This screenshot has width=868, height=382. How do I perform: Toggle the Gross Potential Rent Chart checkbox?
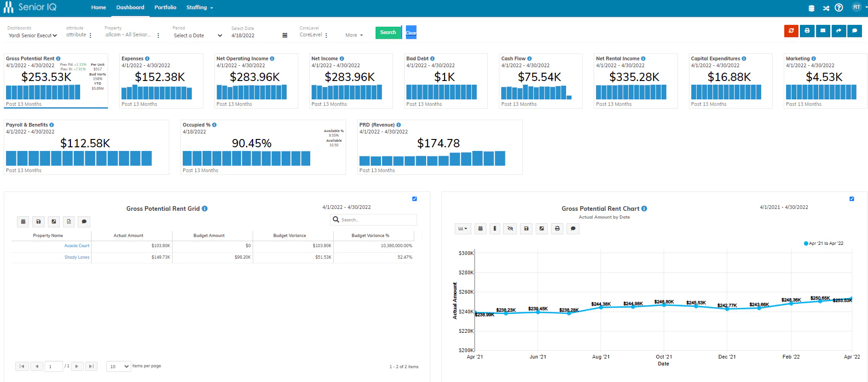click(851, 199)
